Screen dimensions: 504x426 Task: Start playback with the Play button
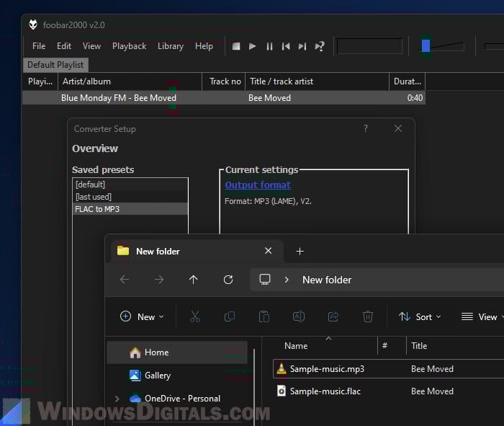[x=252, y=46]
